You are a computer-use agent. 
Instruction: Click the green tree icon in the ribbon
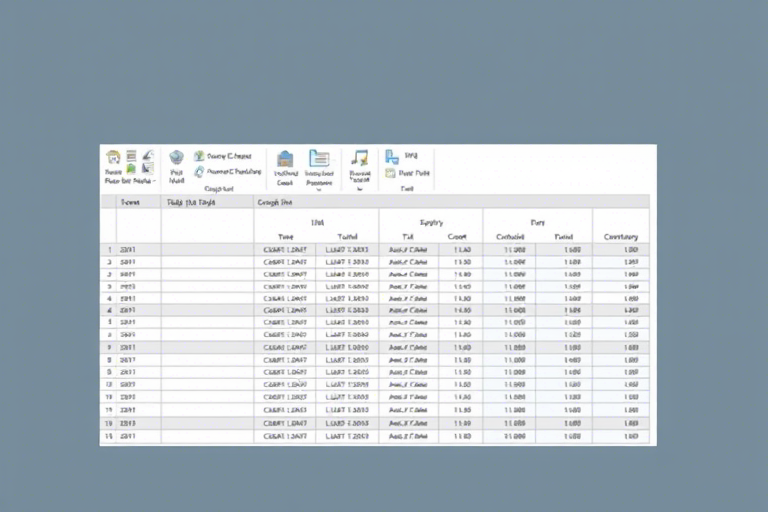click(x=199, y=156)
